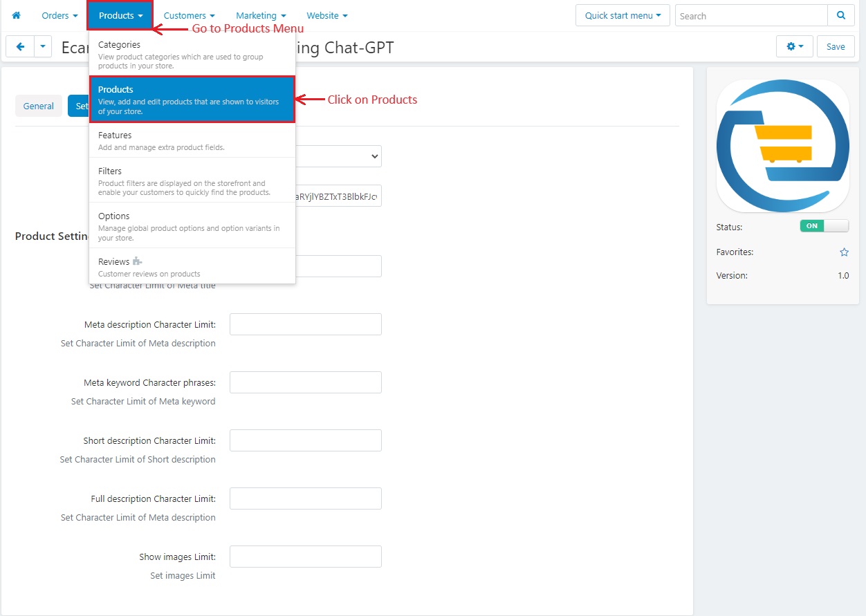Switch to the General tab

tap(38, 106)
